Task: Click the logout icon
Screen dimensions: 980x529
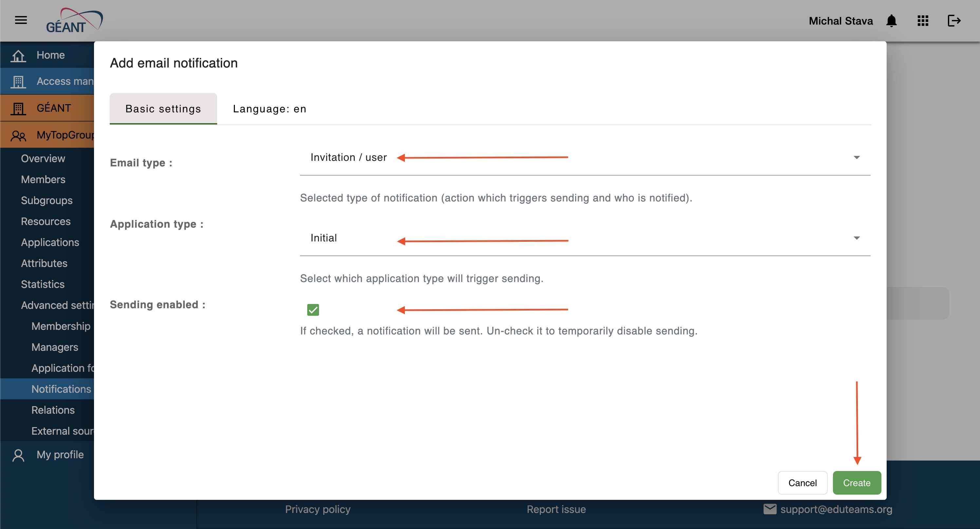Action: [954, 21]
